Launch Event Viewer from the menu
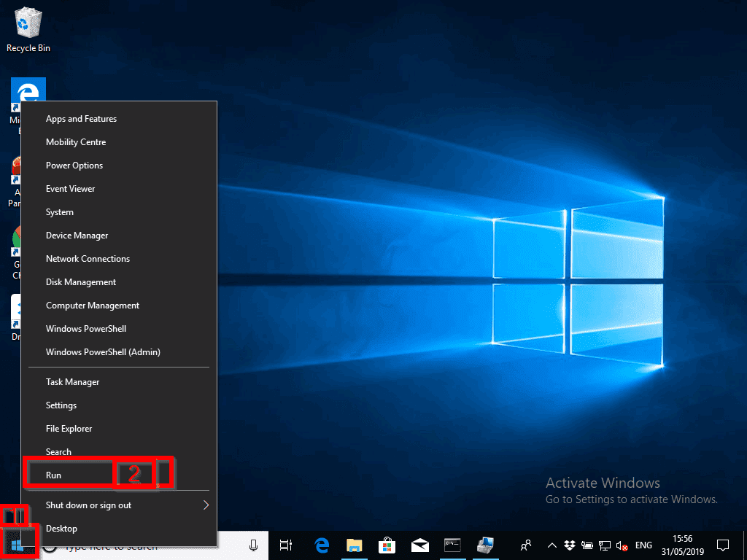The image size is (747, 560). [119, 189]
